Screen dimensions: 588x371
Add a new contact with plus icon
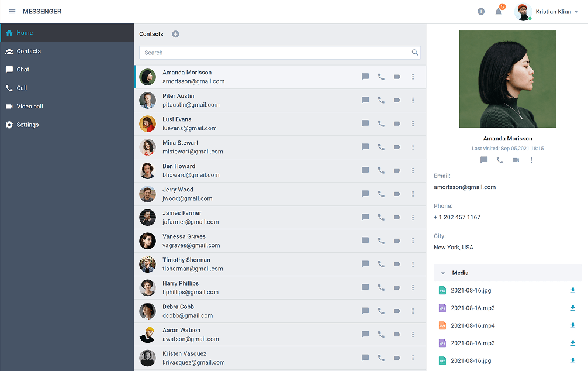(175, 34)
